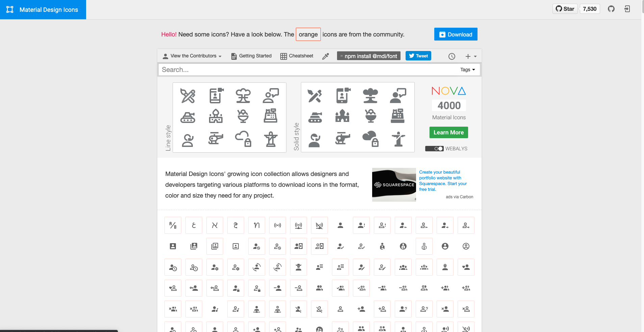Select the account-child-circle icon
This screenshot has height=332, width=644.
(403, 246)
